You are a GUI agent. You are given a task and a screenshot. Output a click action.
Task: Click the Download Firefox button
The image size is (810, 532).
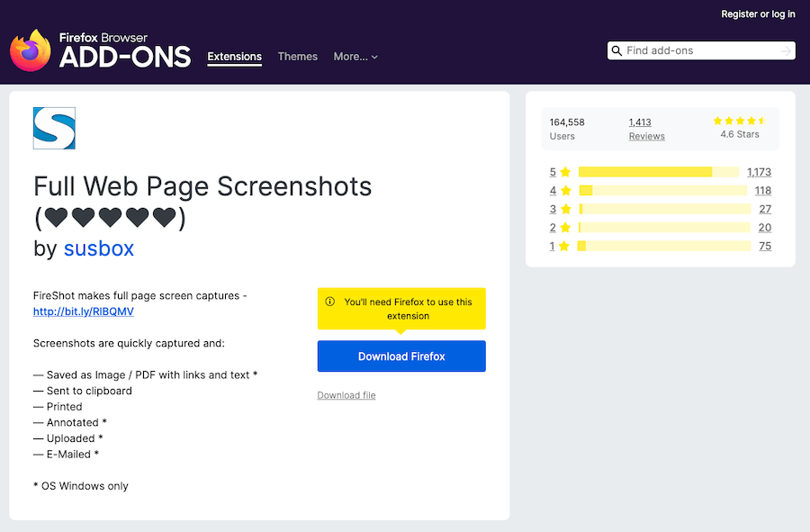click(401, 356)
